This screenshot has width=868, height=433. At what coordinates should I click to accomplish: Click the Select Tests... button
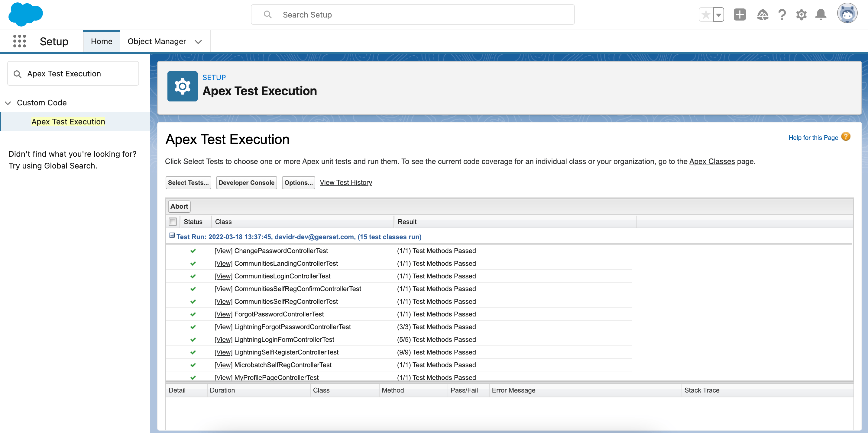(188, 182)
